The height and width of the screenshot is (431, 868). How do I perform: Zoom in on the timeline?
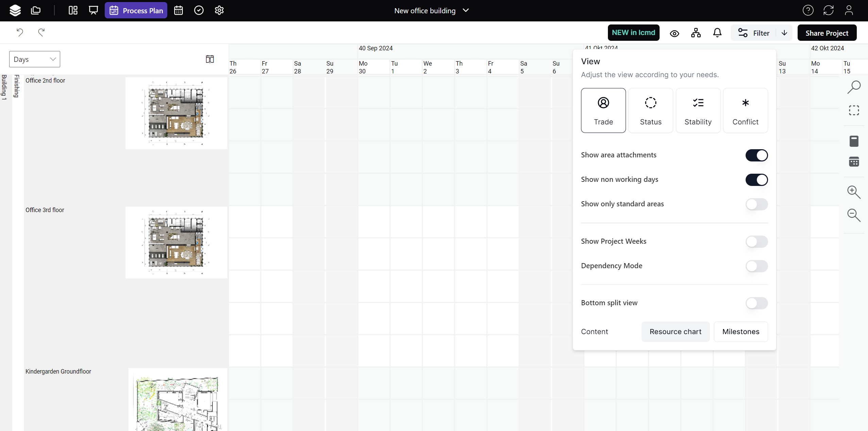click(x=854, y=192)
